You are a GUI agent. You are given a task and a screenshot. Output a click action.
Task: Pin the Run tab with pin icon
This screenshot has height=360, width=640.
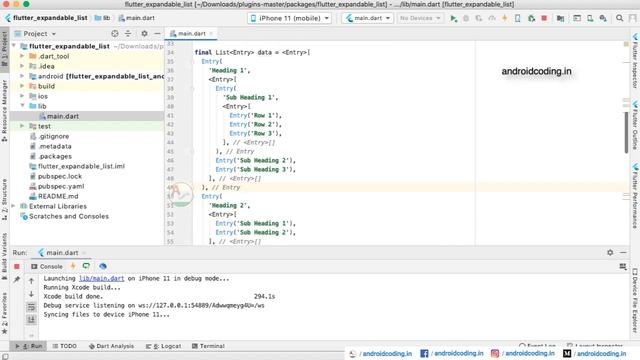(17, 280)
